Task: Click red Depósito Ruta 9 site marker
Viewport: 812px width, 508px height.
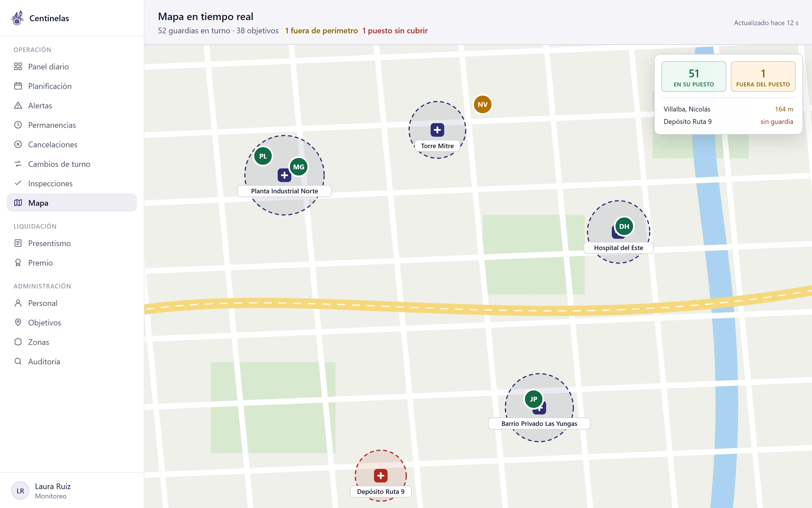Action: 381,476
